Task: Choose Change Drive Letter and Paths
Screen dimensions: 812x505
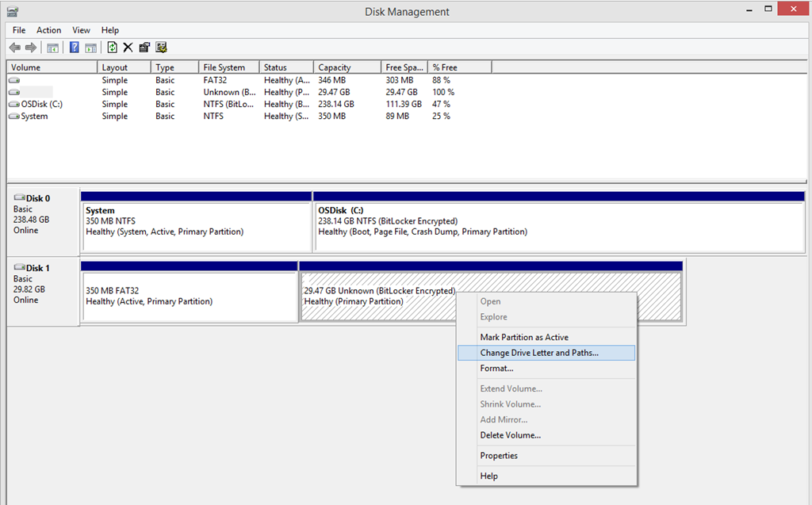Action: [539, 353]
